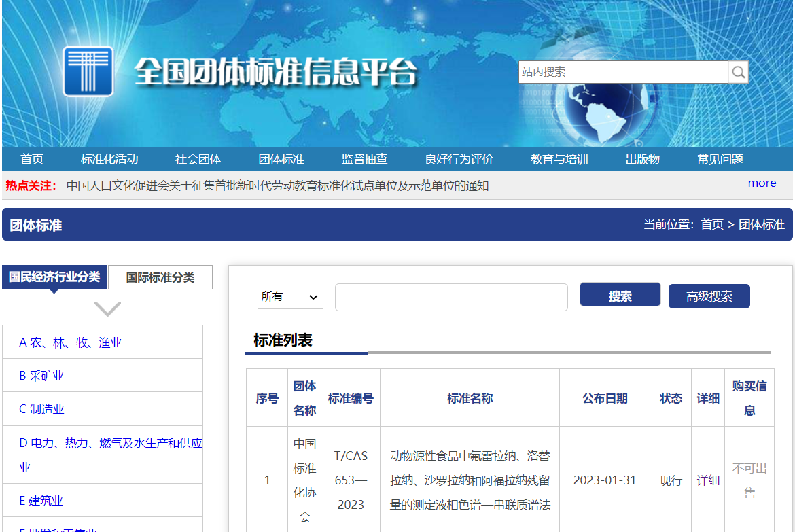Click the 现行 status cell
The image size is (795, 532).
pyautogui.click(x=671, y=480)
